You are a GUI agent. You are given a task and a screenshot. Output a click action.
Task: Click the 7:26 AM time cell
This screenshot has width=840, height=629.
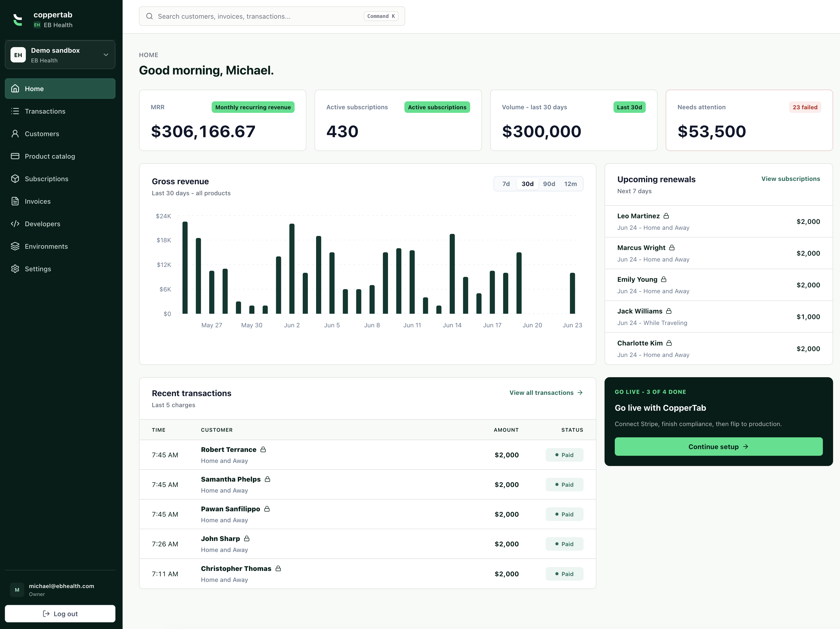pos(165,544)
